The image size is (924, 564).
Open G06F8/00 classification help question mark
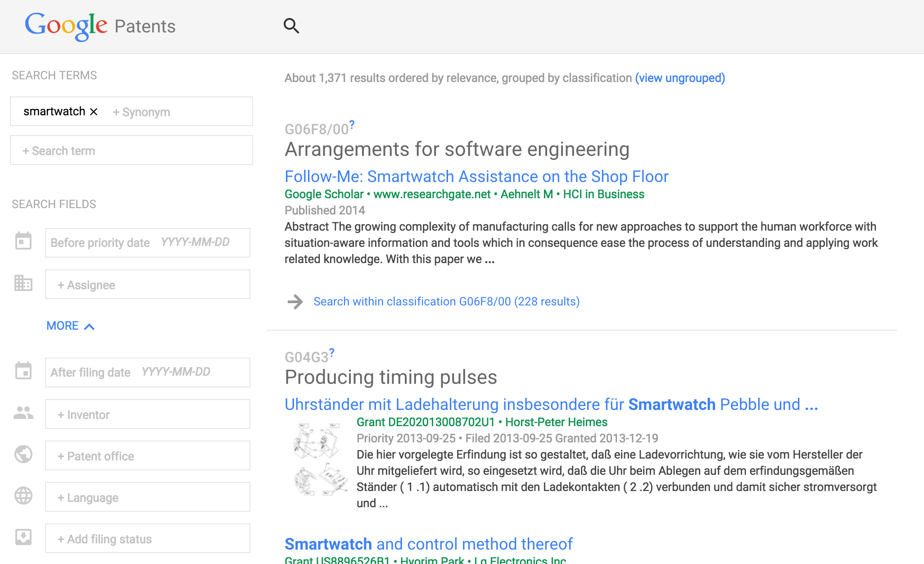point(352,124)
